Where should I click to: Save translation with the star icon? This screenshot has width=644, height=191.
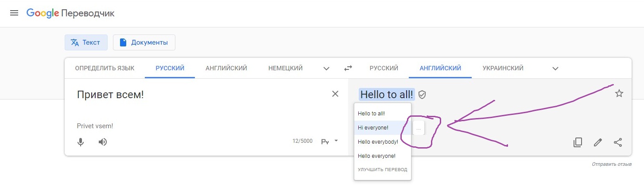[619, 93]
